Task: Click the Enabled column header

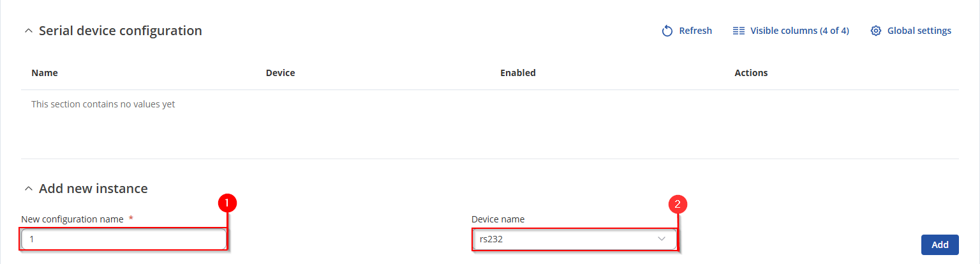Action: coord(517,73)
